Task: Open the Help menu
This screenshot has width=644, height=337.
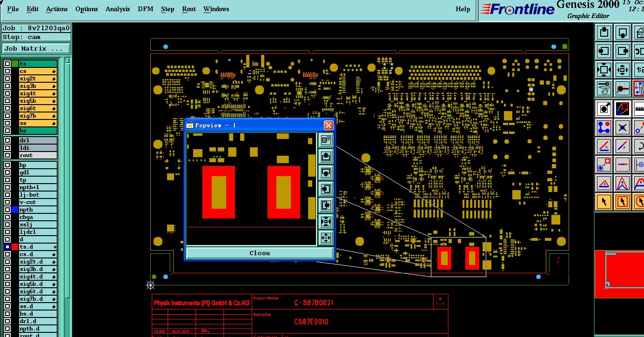Action: [463, 9]
